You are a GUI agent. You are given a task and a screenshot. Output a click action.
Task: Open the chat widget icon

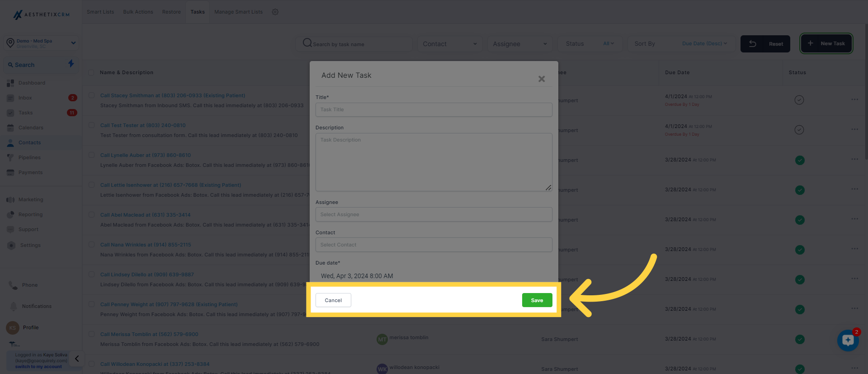(x=848, y=341)
